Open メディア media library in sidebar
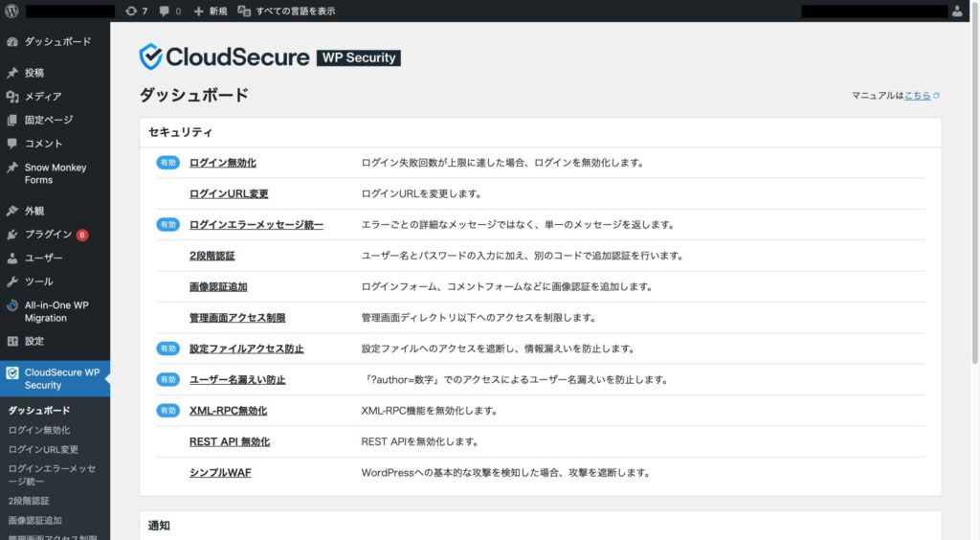Image resolution: width=980 pixels, height=540 pixels. click(43, 97)
